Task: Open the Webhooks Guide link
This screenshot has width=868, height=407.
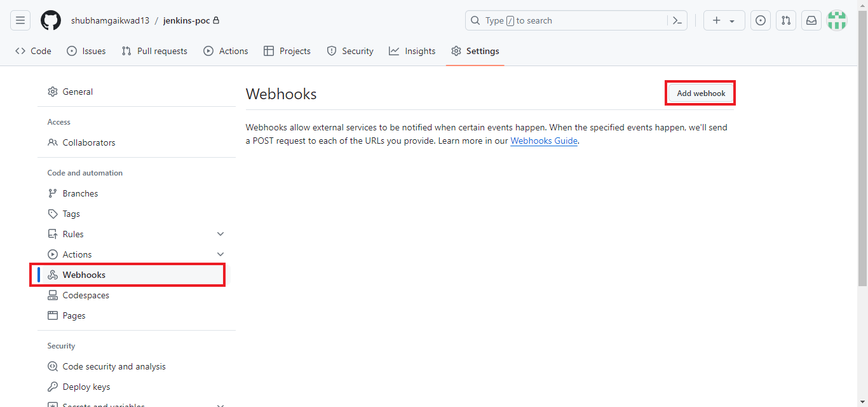Action: [544, 141]
